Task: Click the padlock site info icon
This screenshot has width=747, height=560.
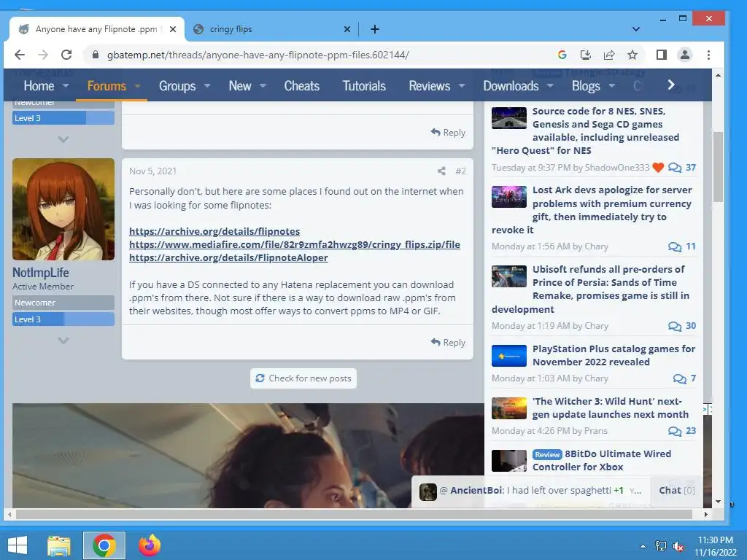Action: coord(96,55)
